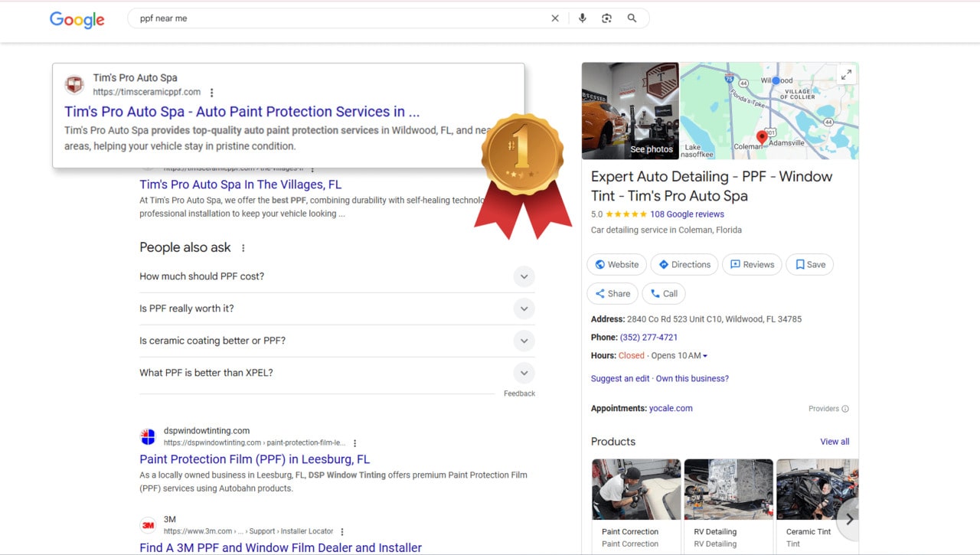Clear the search box with X icon
980x555 pixels.
click(555, 18)
